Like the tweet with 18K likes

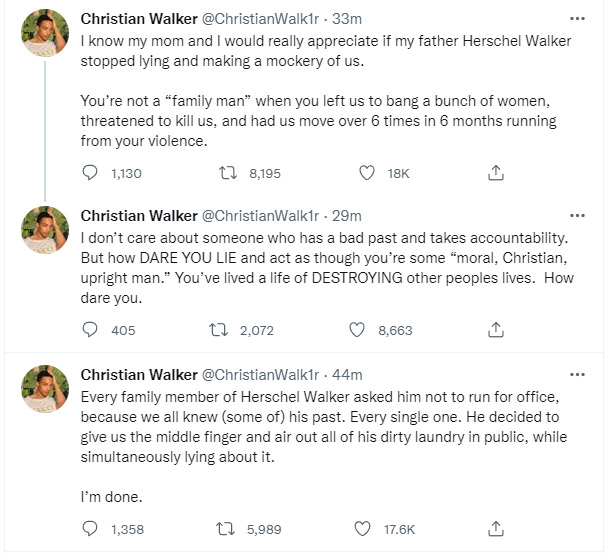367,173
